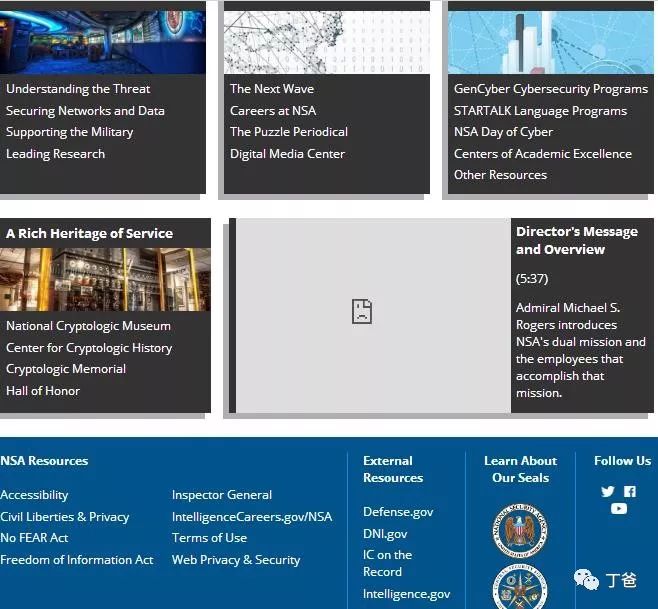Visit Careers at NSA
Screen dimensions: 658x609
pyautogui.click(x=273, y=111)
